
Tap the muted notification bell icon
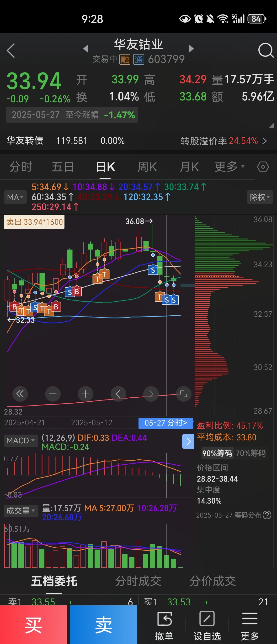[x=210, y=19]
